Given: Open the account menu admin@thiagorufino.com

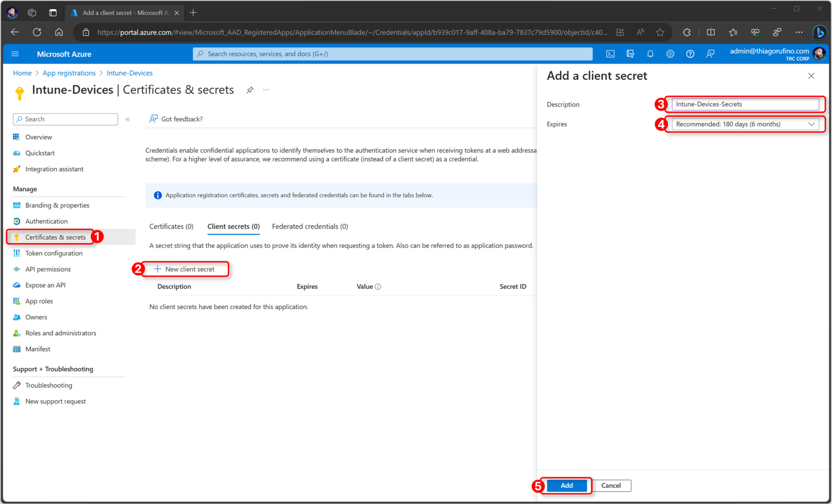Looking at the screenshot, I should [777, 54].
